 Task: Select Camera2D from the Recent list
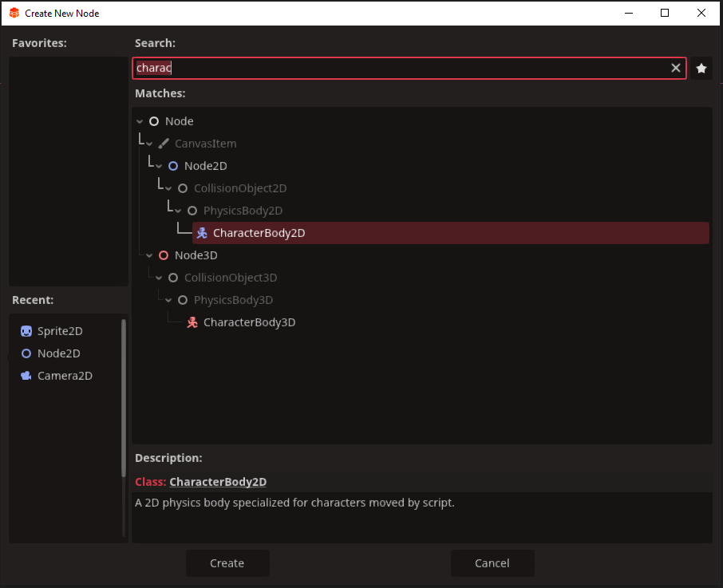pos(65,376)
